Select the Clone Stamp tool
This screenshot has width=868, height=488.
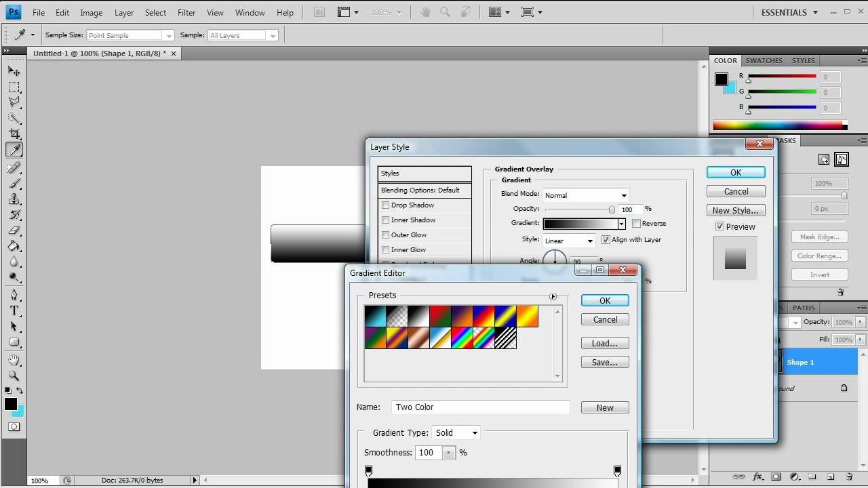click(14, 199)
